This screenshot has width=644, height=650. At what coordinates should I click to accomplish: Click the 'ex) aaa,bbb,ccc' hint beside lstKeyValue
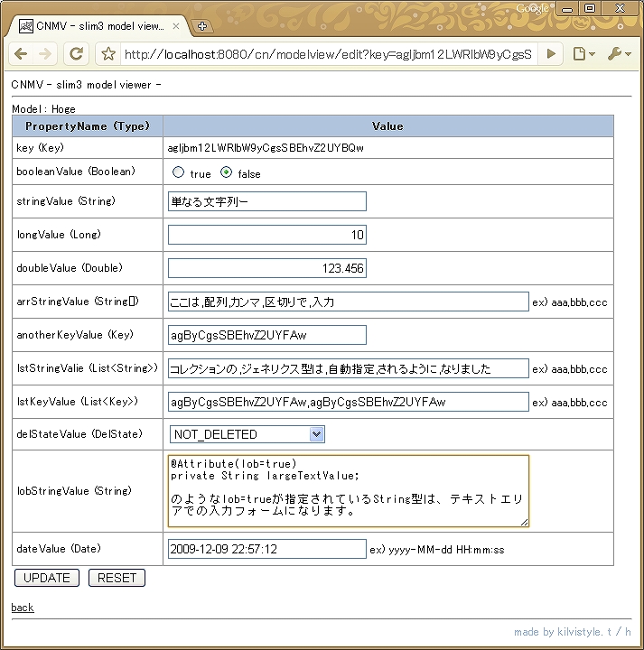570,403
